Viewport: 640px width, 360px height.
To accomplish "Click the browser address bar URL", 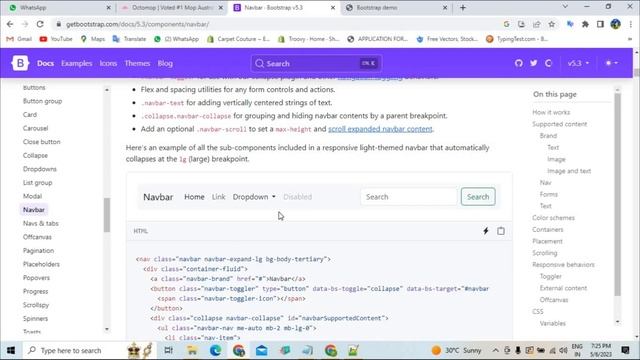I will pos(138,24).
